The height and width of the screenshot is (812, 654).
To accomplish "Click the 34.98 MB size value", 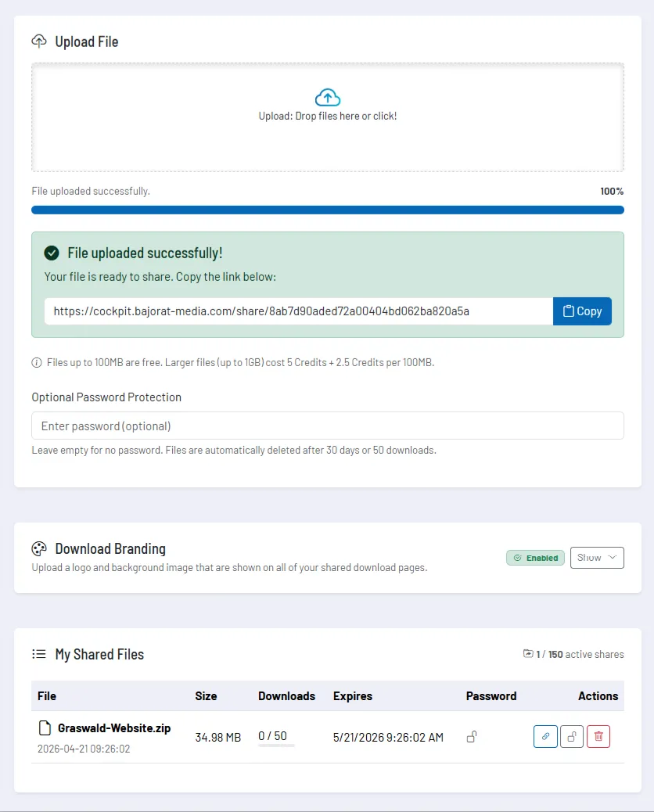I will 218,738.
